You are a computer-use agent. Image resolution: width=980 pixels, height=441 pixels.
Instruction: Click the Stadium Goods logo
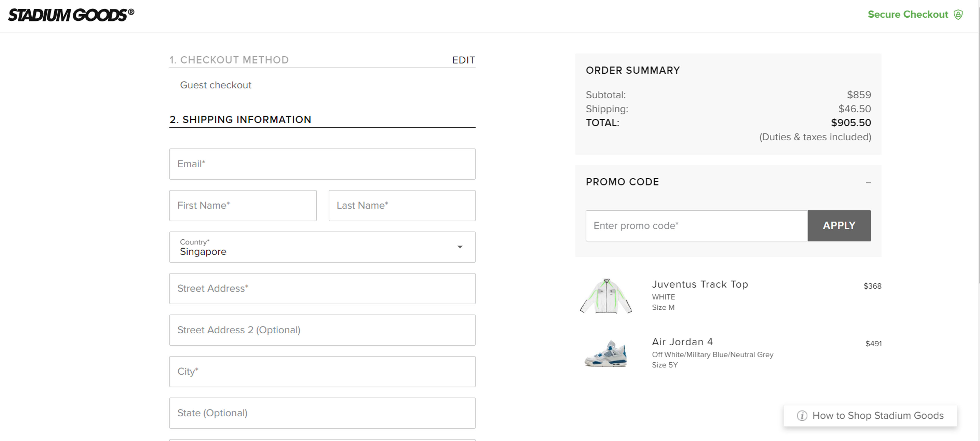pyautogui.click(x=71, y=15)
